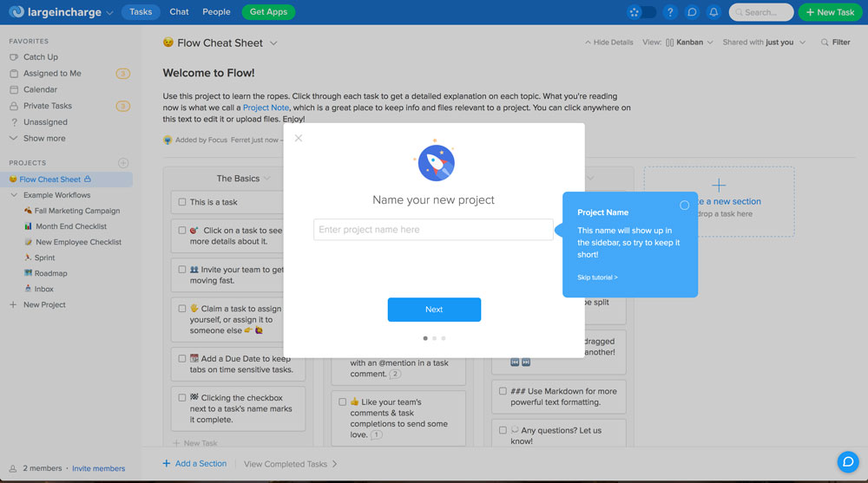Toggle the dark mode switch in top bar
Viewport: 868px width, 483px height.
point(641,12)
